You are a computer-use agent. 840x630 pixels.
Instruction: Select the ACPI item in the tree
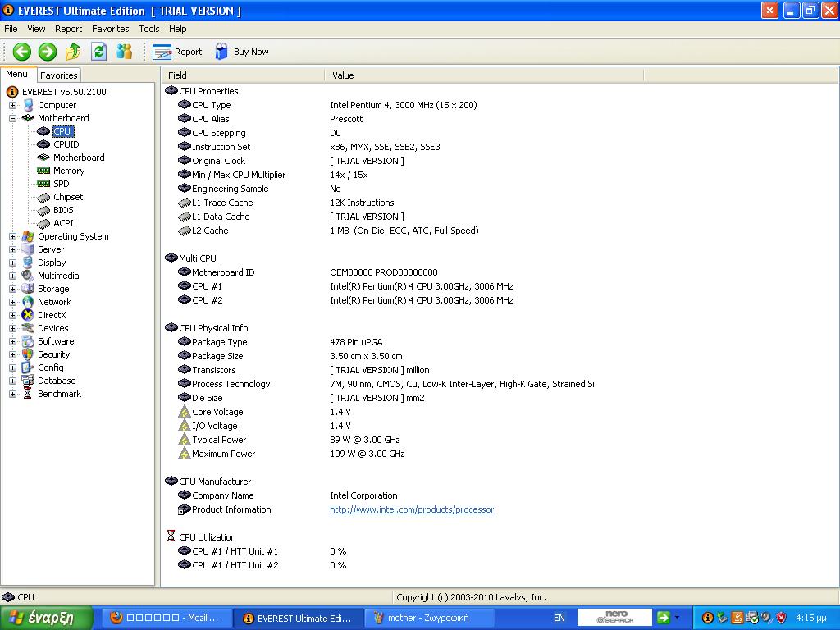(63, 223)
